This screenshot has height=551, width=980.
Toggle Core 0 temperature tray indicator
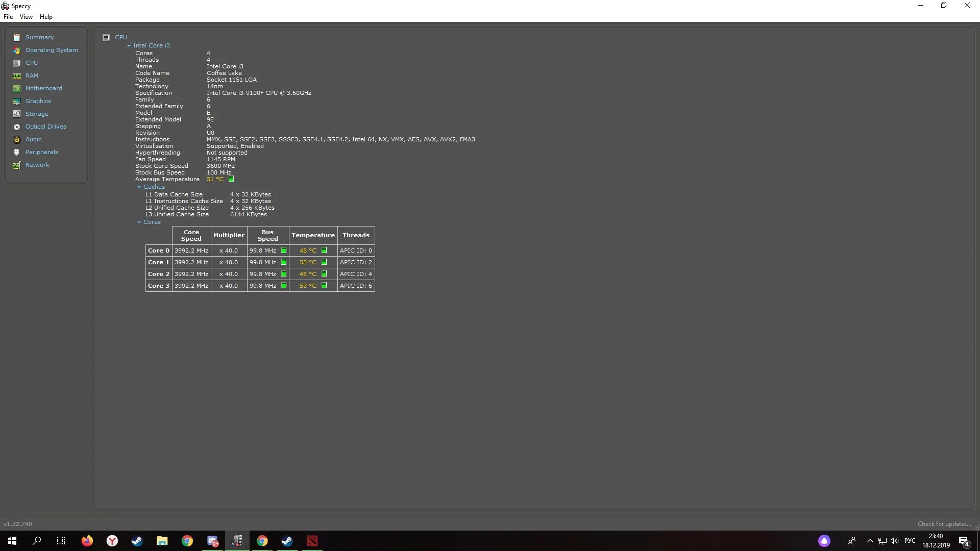click(x=324, y=251)
